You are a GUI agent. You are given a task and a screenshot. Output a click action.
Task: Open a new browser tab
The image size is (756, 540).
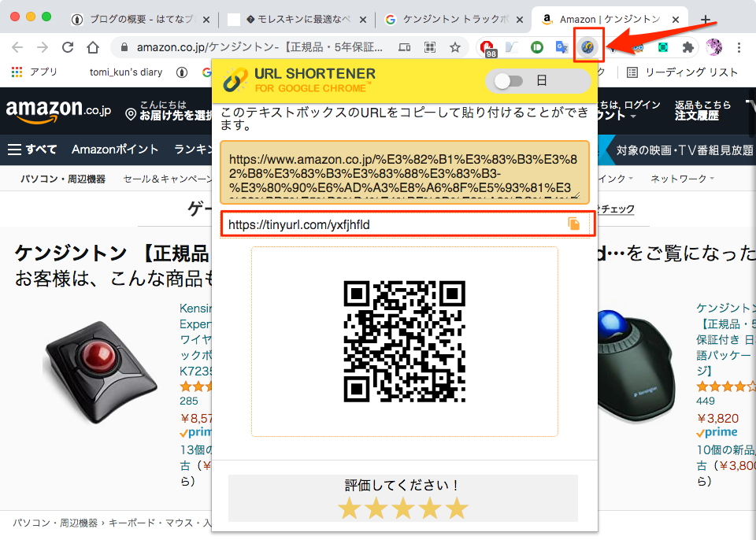[706, 20]
